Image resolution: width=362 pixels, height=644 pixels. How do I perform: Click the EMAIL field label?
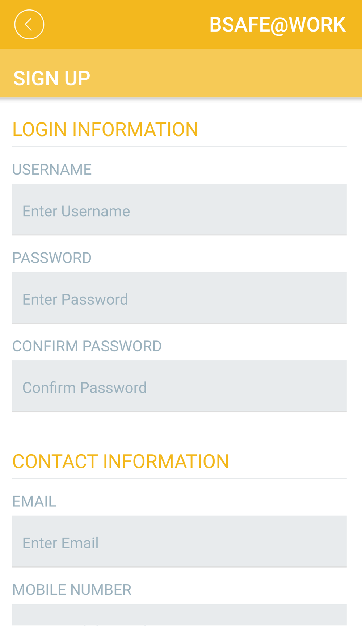(x=34, y=502)
